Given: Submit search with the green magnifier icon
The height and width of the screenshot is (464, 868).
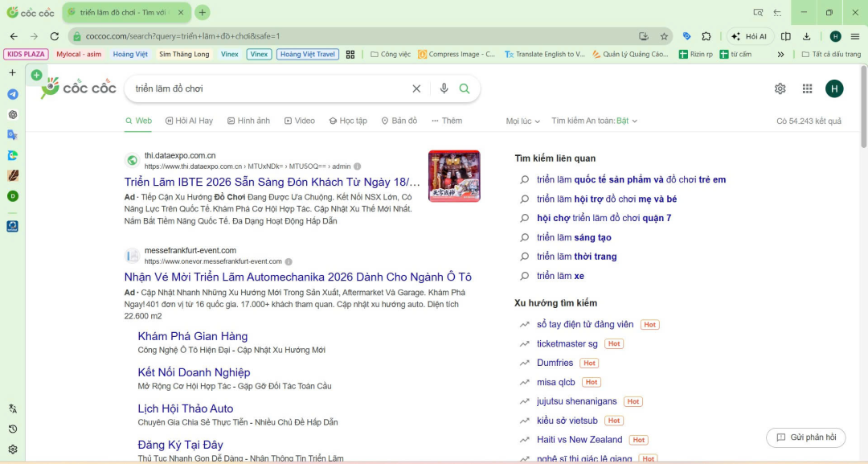Looking at the screenshot, I should pyautogui.click(x=465, y=88).
